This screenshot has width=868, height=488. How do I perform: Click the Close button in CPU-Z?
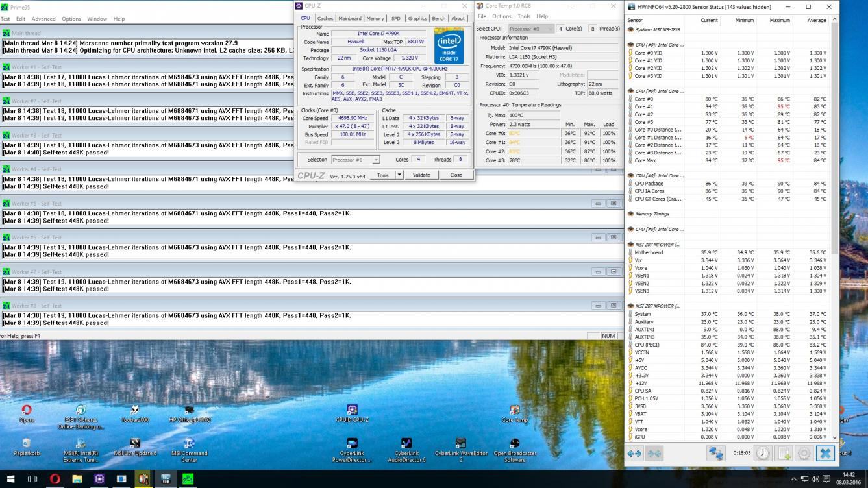[456, 175]
